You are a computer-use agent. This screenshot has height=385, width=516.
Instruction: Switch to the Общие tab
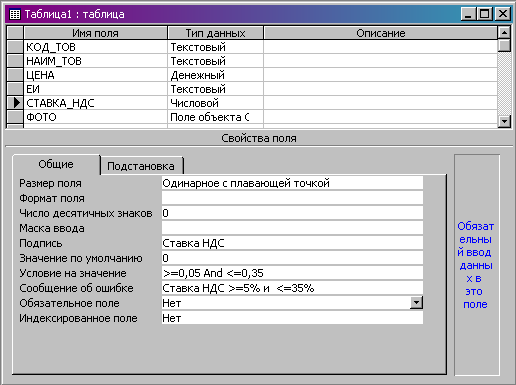[56, 164]
